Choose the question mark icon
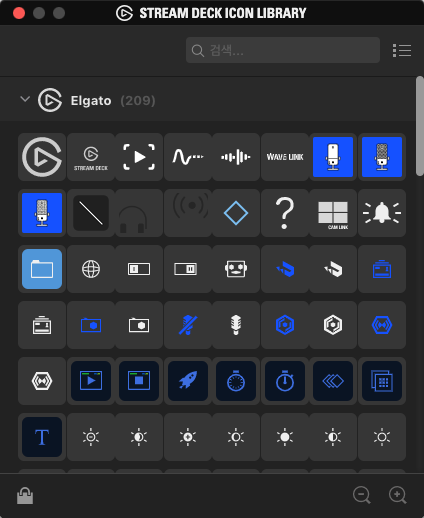This screenshot has height=518, width=424. pyautogui.click(x=285, y=213)
